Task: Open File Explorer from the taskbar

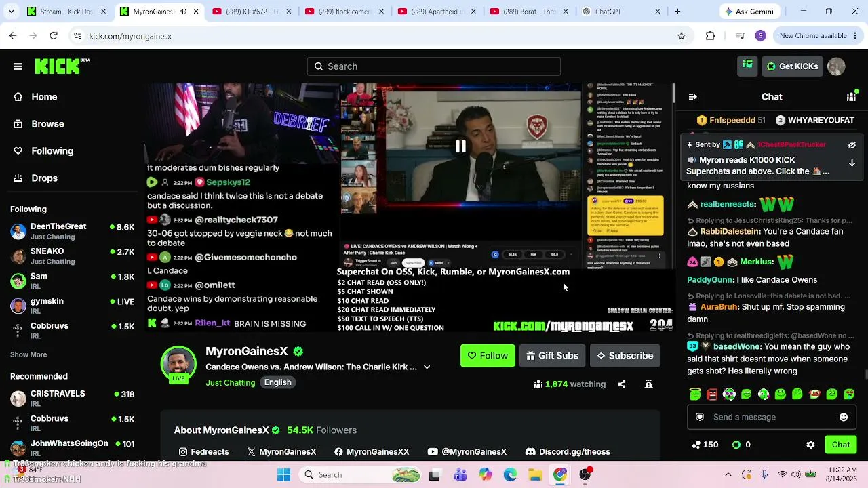Action: pos(535,474)
